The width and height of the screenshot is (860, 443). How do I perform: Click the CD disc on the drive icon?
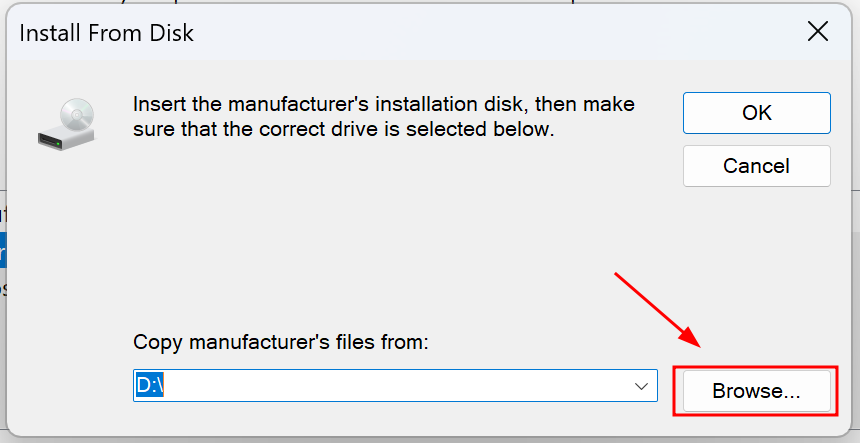[77, 115]
